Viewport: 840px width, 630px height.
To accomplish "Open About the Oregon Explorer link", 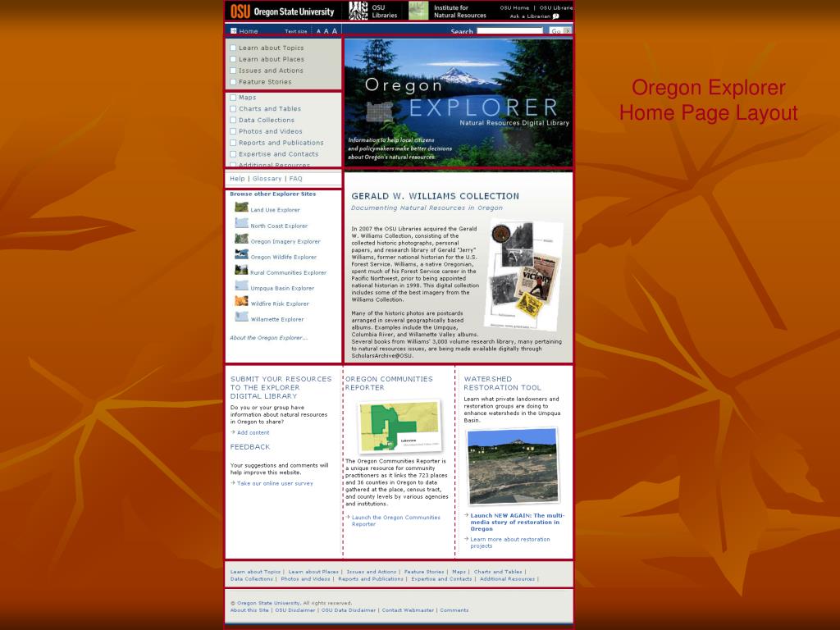I will click(x=269, y=337).
